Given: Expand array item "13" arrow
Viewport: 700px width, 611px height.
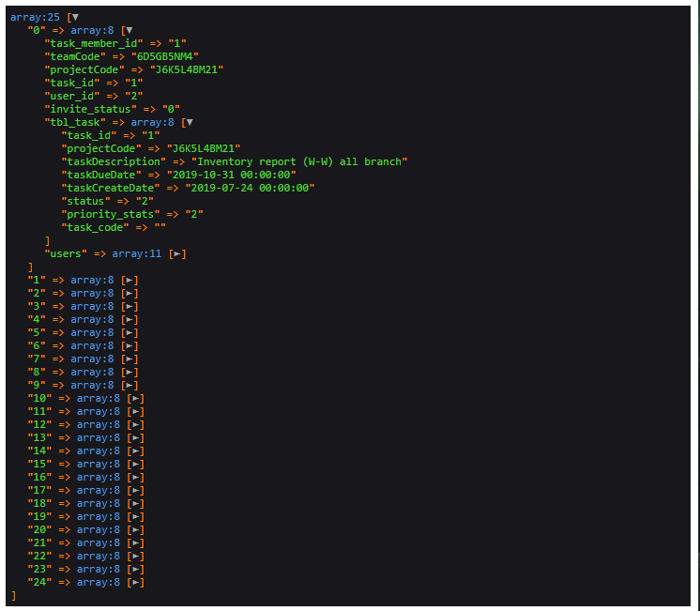Looking at the screenshot, I should pyautogui.click(x=137, y=437).
